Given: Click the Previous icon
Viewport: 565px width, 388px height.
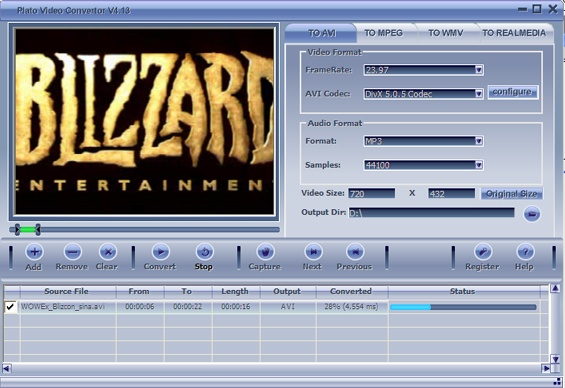Looking at the screenshot, I should click(355, 252).
